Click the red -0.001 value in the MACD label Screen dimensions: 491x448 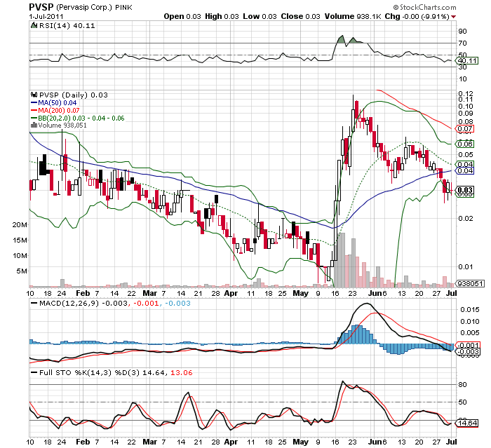[x=146, y=303]
